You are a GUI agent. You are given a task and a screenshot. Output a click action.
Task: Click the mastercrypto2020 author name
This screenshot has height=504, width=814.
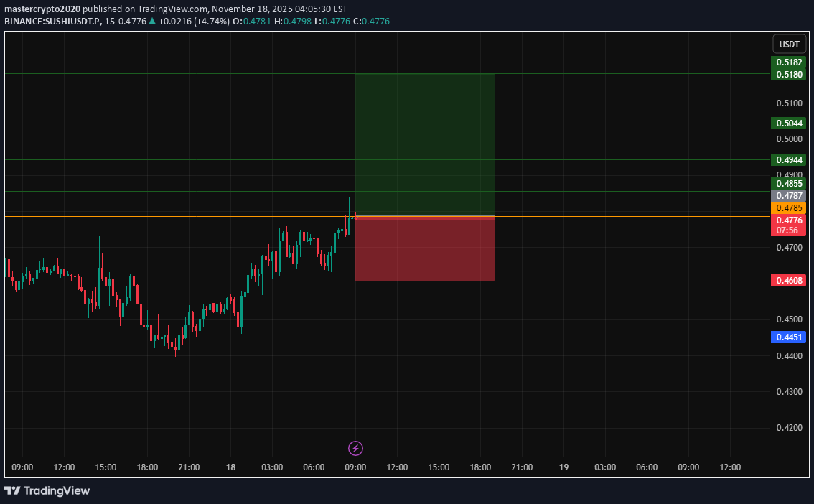click(42, 9)
